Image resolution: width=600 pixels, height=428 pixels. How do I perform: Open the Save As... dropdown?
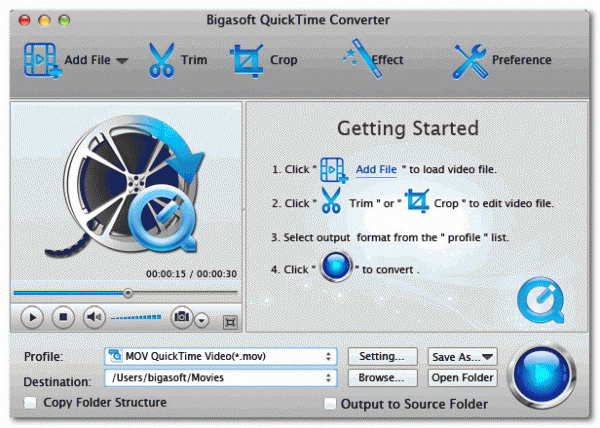coord(462,357)
